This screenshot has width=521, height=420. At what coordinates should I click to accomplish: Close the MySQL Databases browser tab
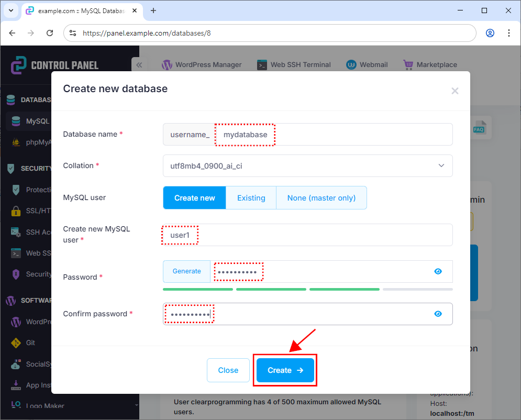click(135, 10)
